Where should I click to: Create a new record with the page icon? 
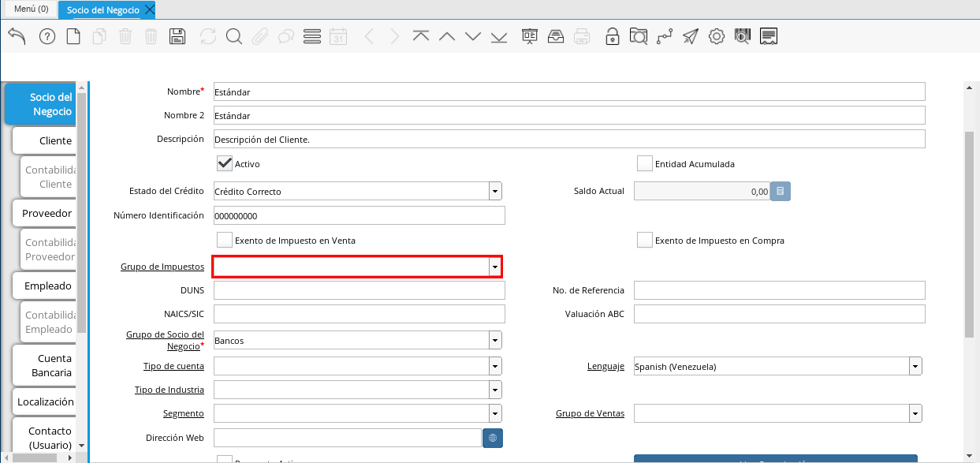pos(73,36)
